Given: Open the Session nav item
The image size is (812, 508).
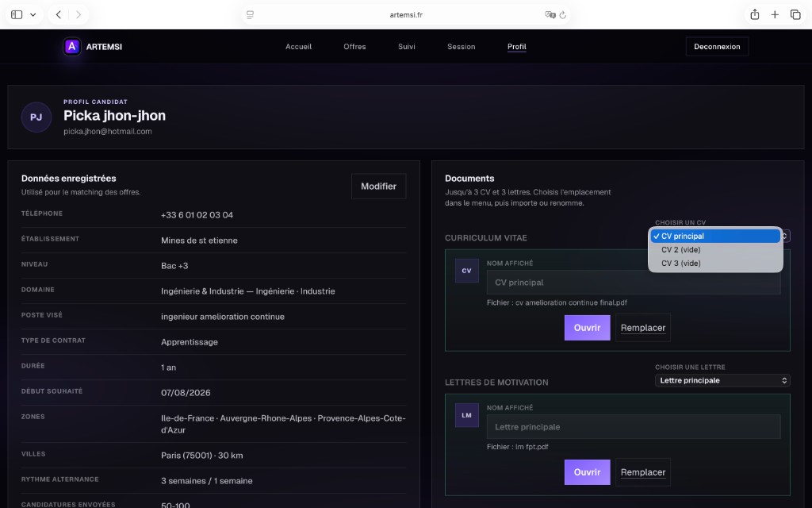Looking at the screenshot, I should [462, 47].
